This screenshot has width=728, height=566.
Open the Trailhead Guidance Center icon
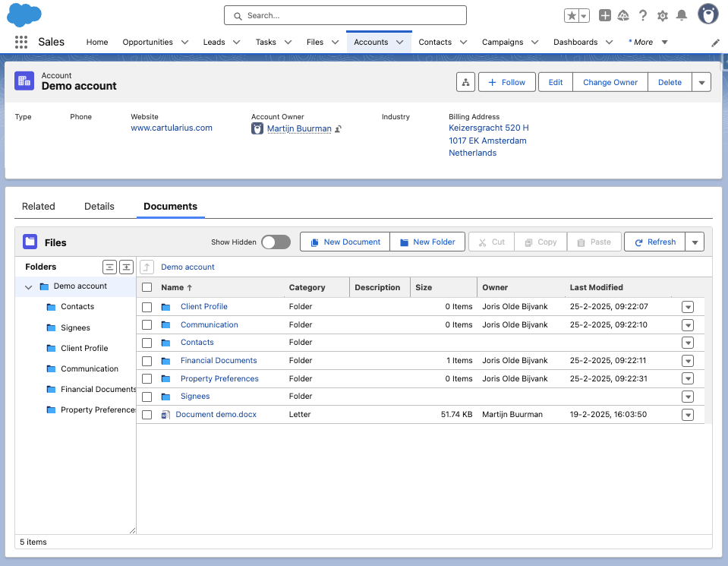pos(623,16)
